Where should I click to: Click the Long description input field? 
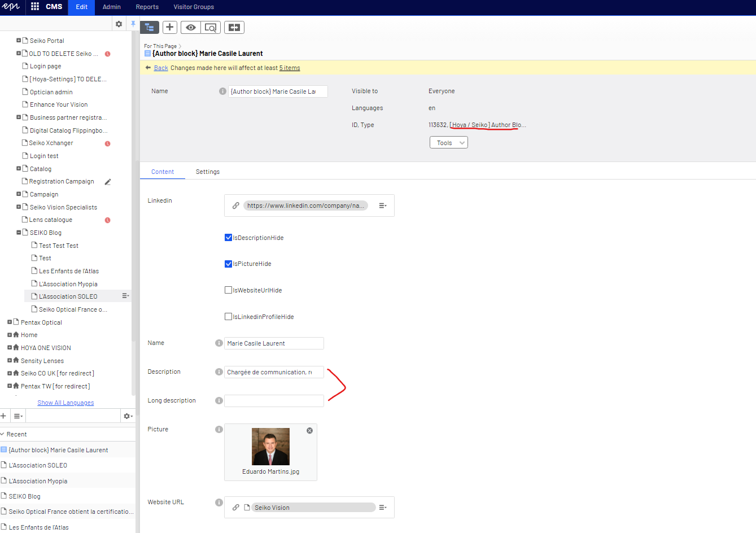tap(274, 401)
